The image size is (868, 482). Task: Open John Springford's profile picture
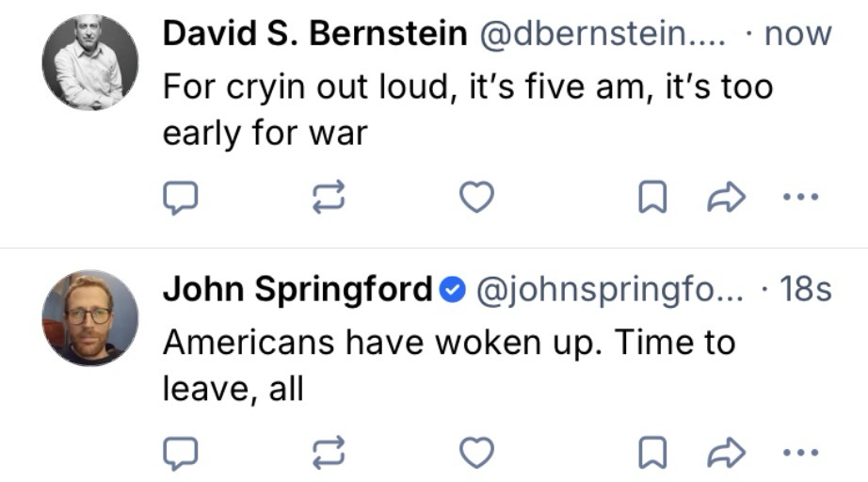[x=90, y=318]
